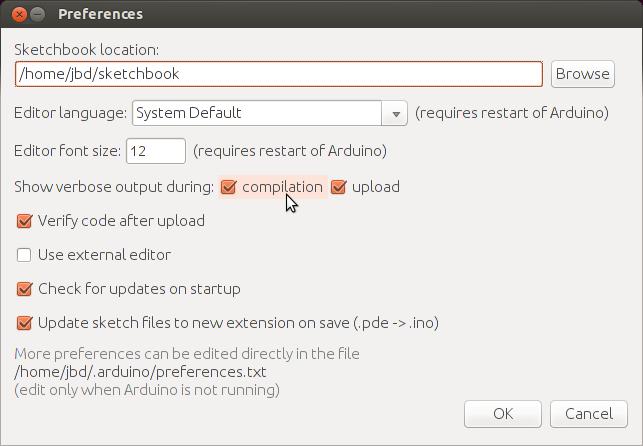This screenshot has width=643, height=446.
Task: Cancel the Preferences dialog
Action: pyautogui.click(x=588, y=413)
